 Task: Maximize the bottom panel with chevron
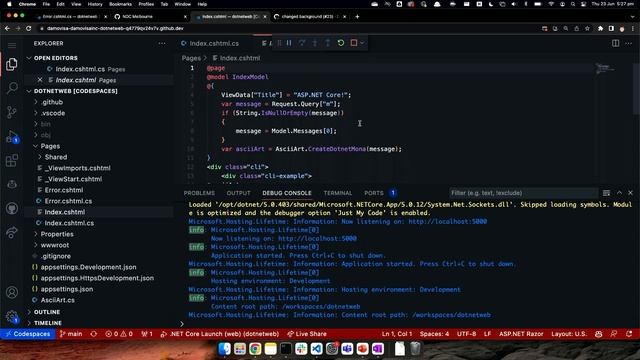619,193
